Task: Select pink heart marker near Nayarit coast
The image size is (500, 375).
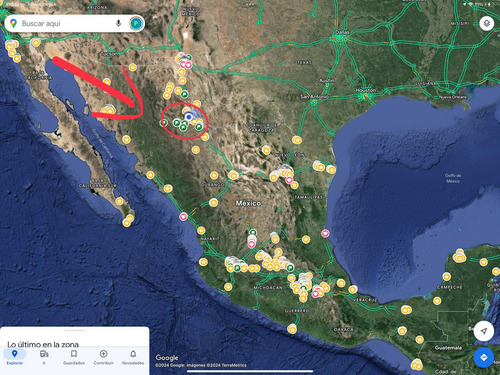Action: (x=183, y=217)
